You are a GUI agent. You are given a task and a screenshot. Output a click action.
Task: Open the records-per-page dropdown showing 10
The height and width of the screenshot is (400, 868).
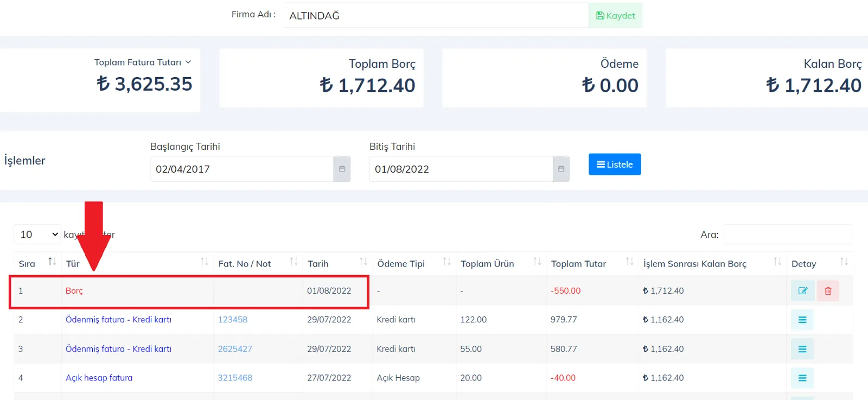pos(37,234)
